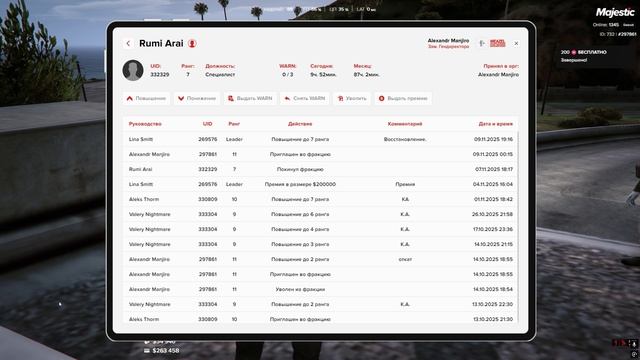
Task: Click the Выдать WARN button
Action: [x=250, y=98]
